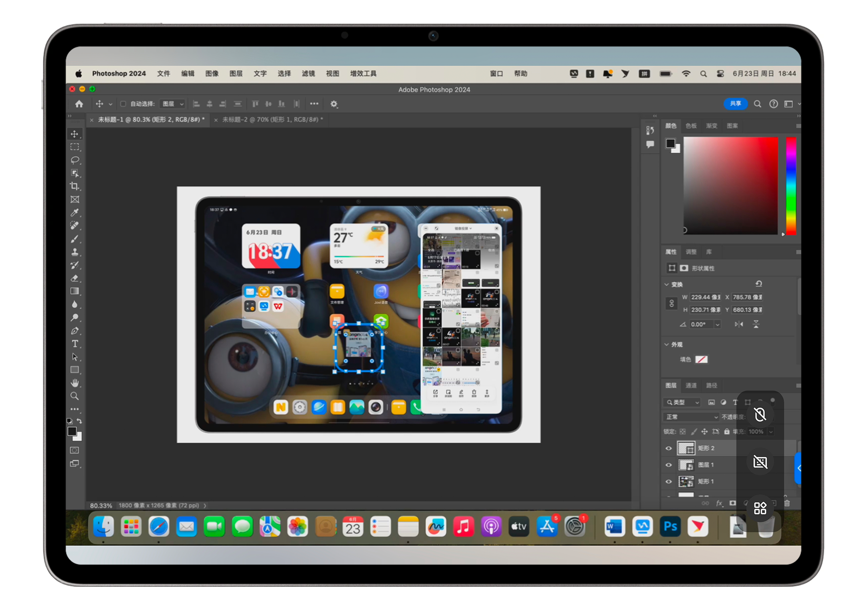Open the auto-select 图层 dropdown
This screenshot has height=610, width=868.
coord(173,104)
